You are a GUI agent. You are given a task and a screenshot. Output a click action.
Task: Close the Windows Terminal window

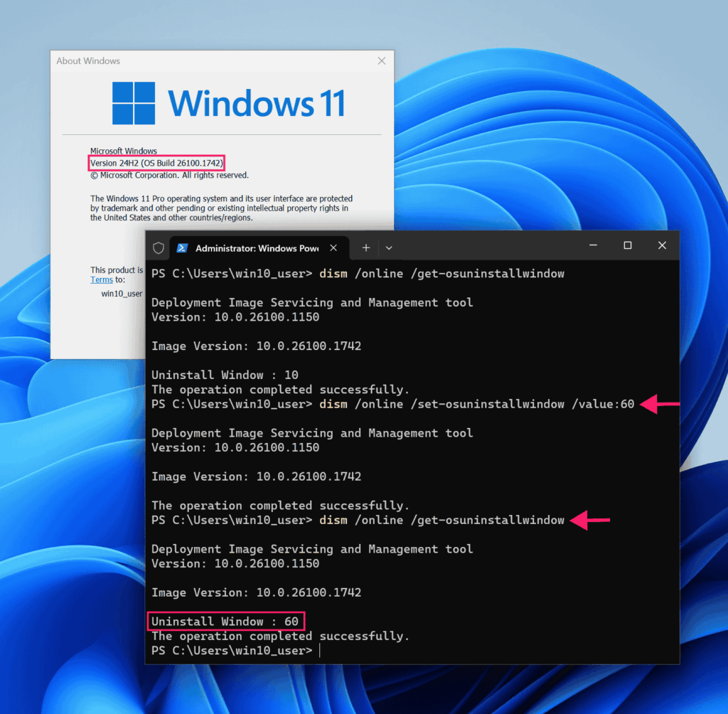point(662,245)
